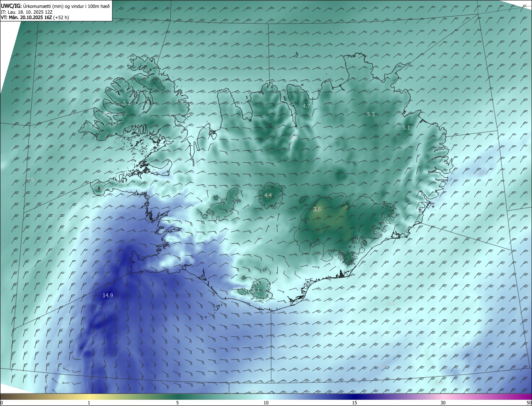Click the 7.5 value off the west coast
This screenshot has height=406, width=532.
pyautogui.click(x=30, y=180)
